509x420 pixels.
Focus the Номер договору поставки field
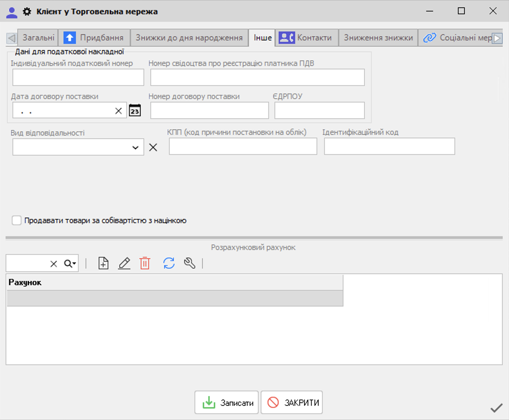coord(209,110)
